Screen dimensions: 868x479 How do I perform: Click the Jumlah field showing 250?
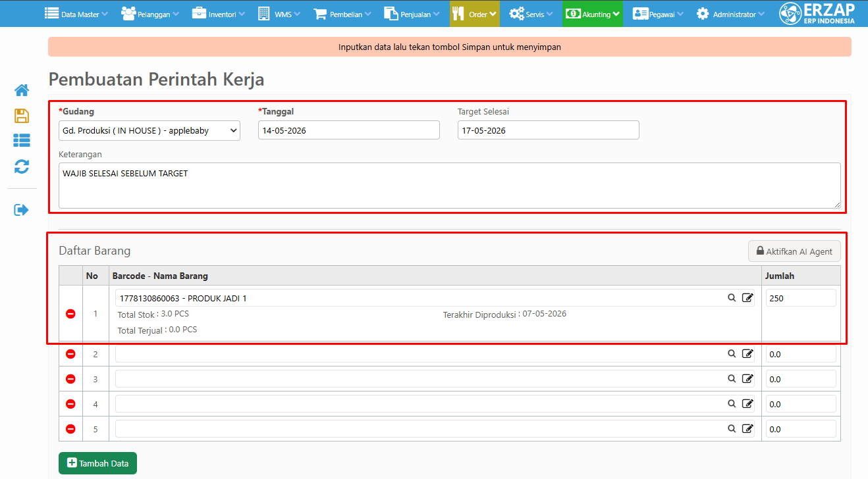tap(801, 298)
